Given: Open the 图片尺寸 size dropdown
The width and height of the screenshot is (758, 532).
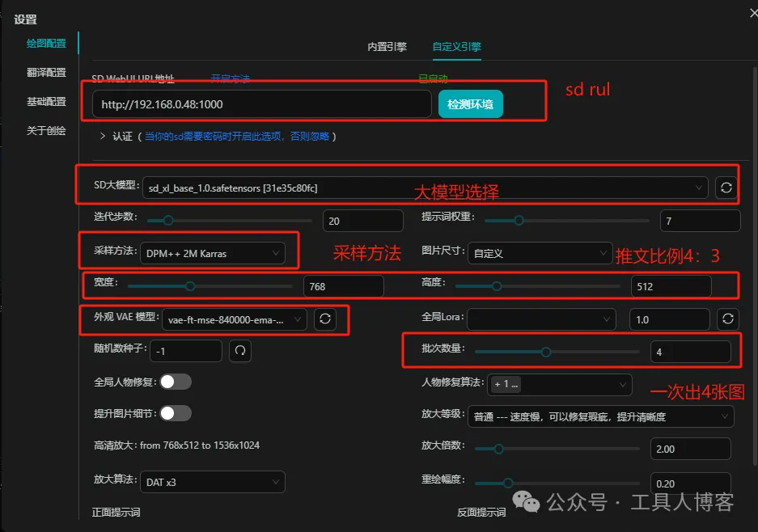Looking at the screenshot, I should point(540,252).
